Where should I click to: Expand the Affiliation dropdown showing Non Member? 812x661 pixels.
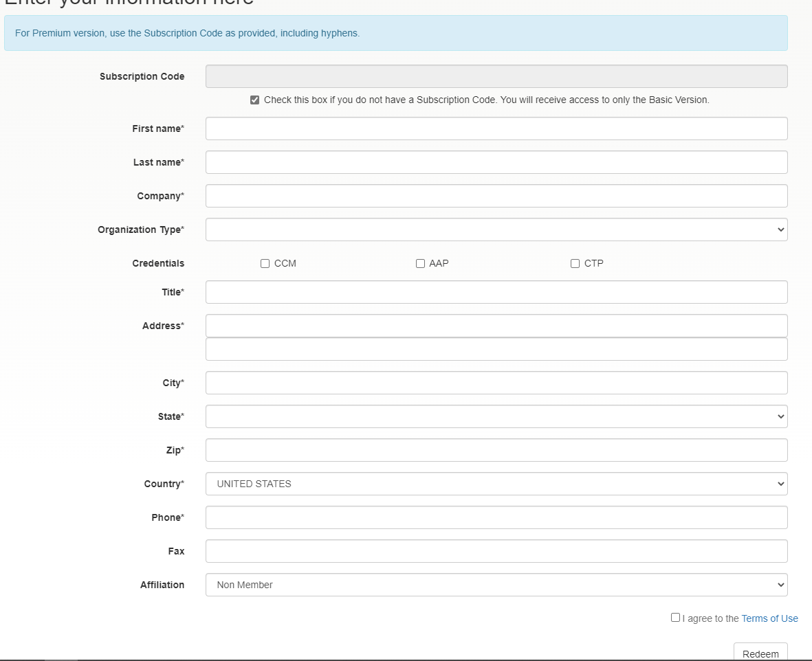tap(496, 584)
